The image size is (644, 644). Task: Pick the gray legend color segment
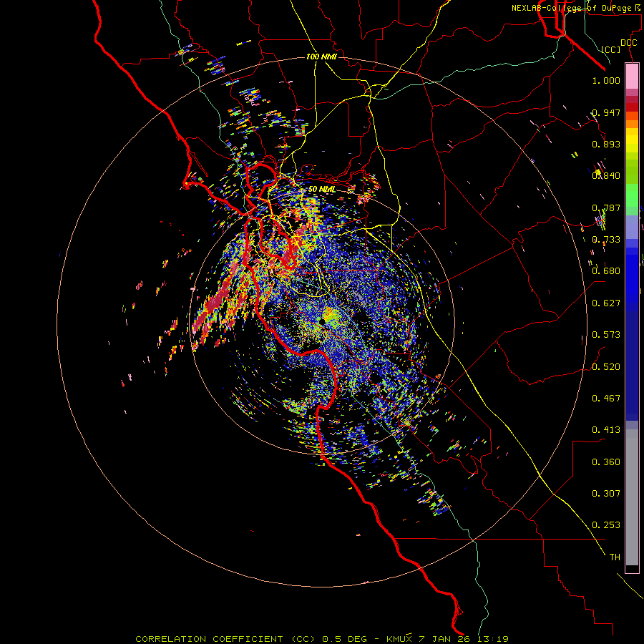(x=632, y=497)
